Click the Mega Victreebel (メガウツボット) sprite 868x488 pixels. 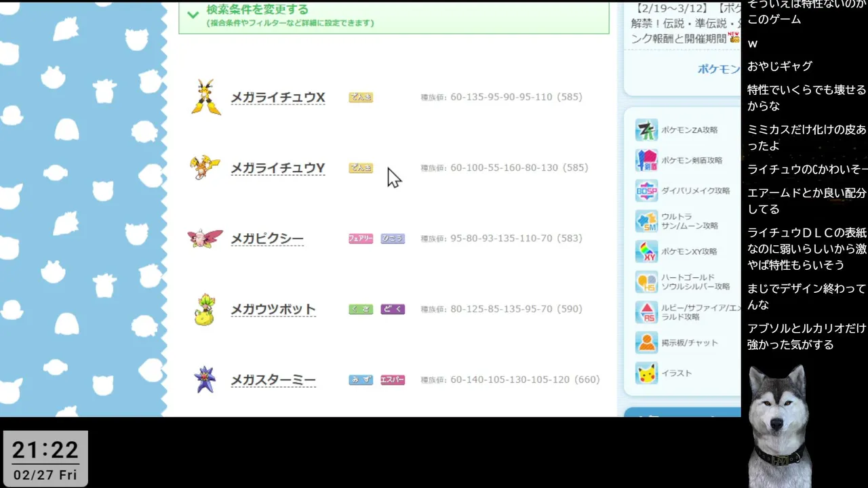pos(205,309)
